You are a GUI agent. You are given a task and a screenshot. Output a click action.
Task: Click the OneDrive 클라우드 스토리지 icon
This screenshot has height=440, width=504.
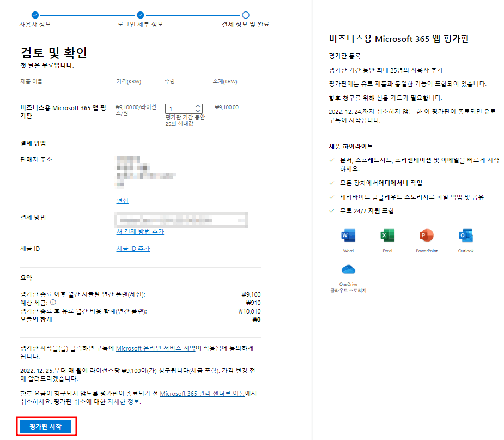tap(348, 269)
